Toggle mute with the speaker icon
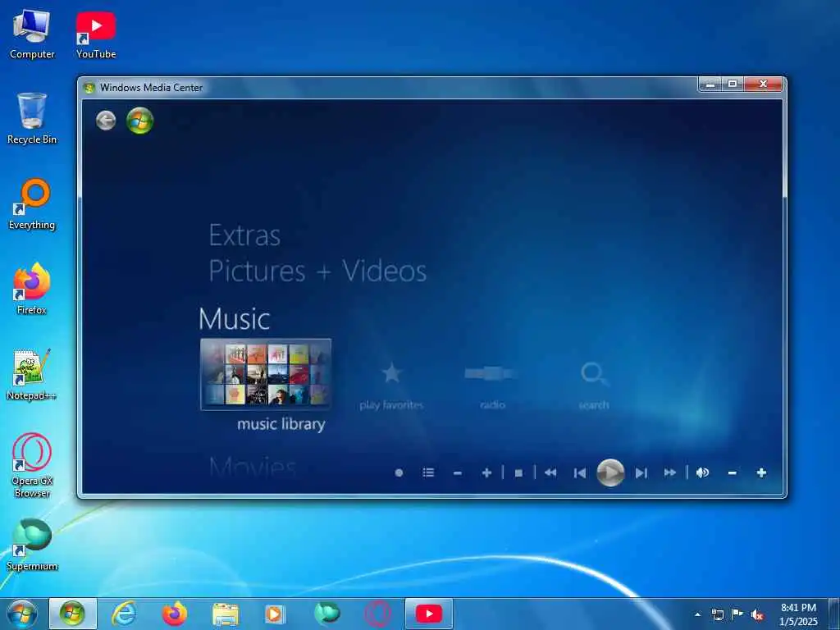The image size is (840, 630). [702, 472]
